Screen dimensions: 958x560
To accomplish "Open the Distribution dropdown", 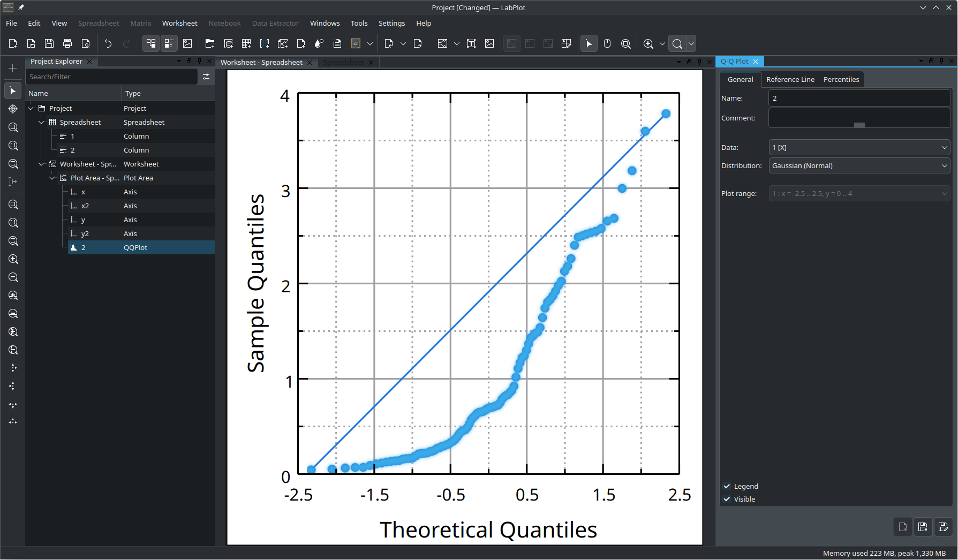I will [x=859, y=165].
